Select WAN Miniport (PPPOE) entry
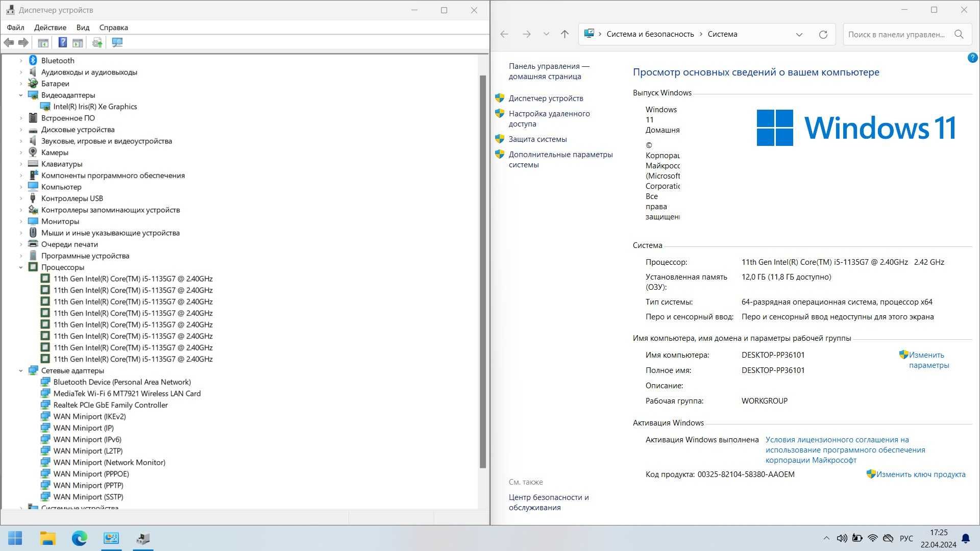The image size is (980, 551). (x=91, y=474)
